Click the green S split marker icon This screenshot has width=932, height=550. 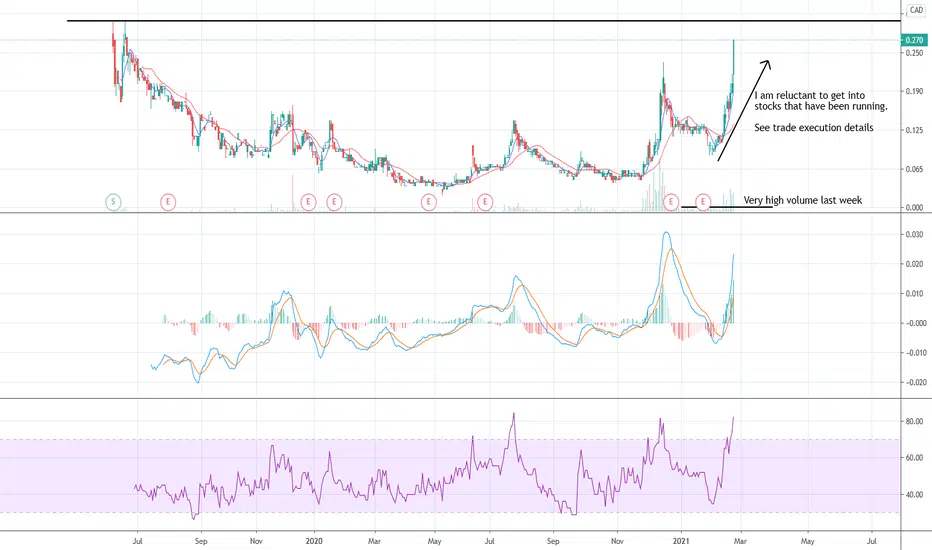tap(113, 202)
